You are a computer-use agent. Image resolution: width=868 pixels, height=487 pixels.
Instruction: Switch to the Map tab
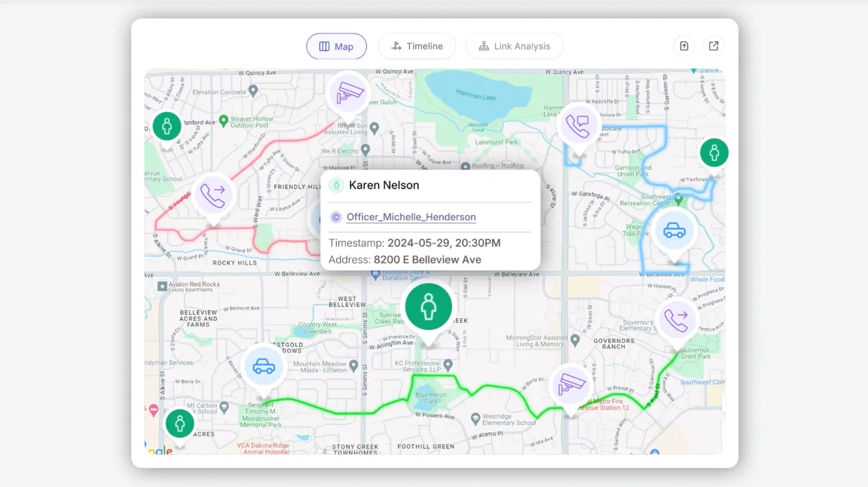point(336,46)
